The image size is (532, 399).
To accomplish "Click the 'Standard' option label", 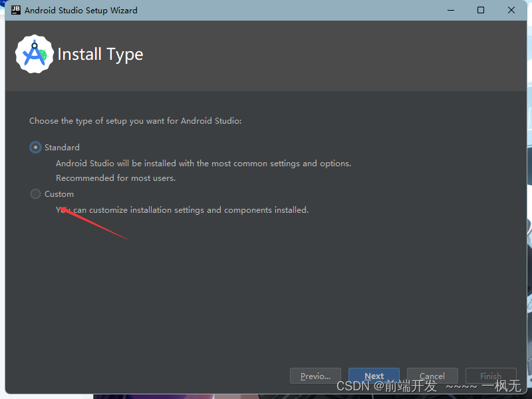I will tap(62, 147).
